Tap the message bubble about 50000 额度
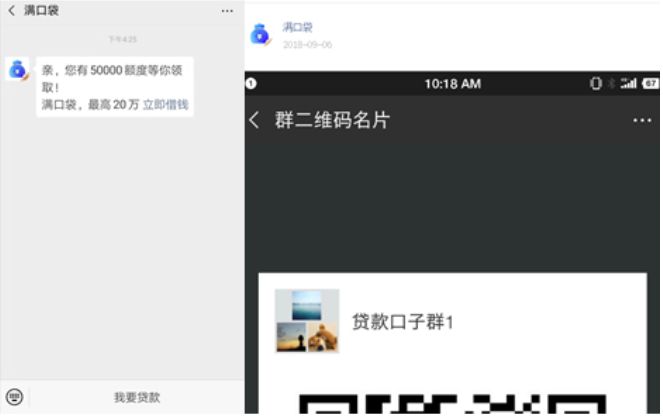The height and width of the screenshot is (416, 663). (115, 87)
